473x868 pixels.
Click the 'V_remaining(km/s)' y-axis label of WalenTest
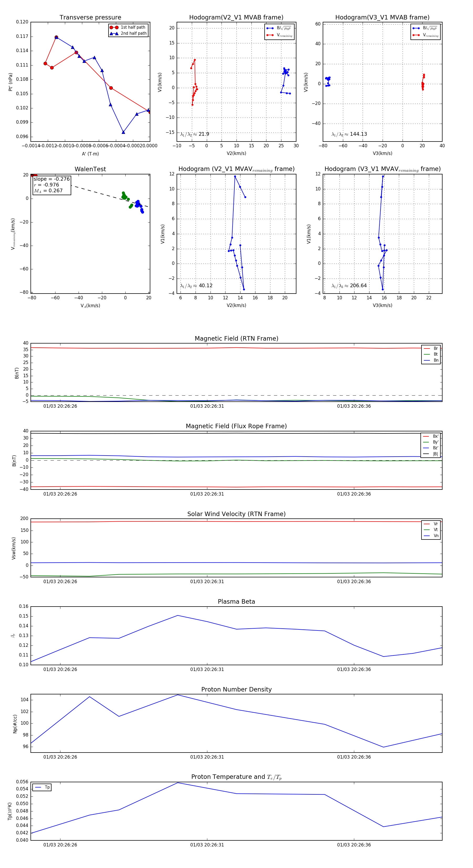[x=13, y=234]
